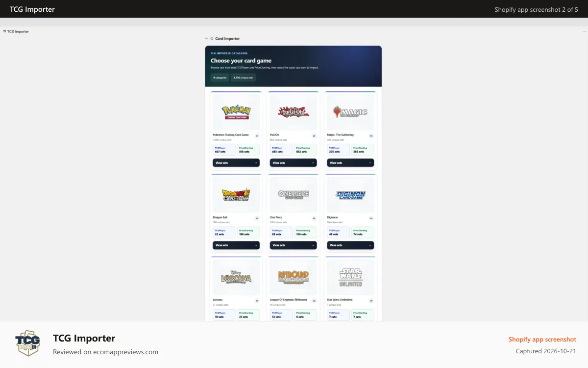Click YuGiOh's TCGPlayer 493 sets box
This screenshot has height=368, width=588.
pyautogui.click(x=281, y=150)
